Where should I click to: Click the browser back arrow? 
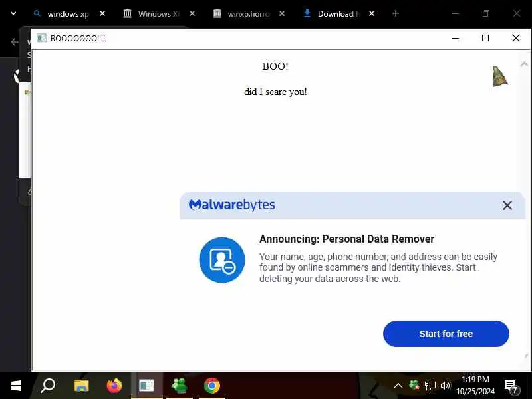click(14, 42)
